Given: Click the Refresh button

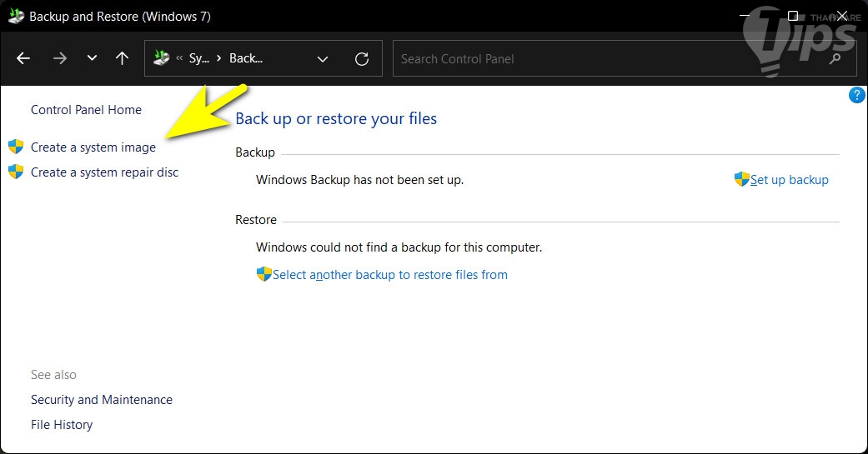Looking at the screenshot, I should pyautogui.click(x=362, y=59).
